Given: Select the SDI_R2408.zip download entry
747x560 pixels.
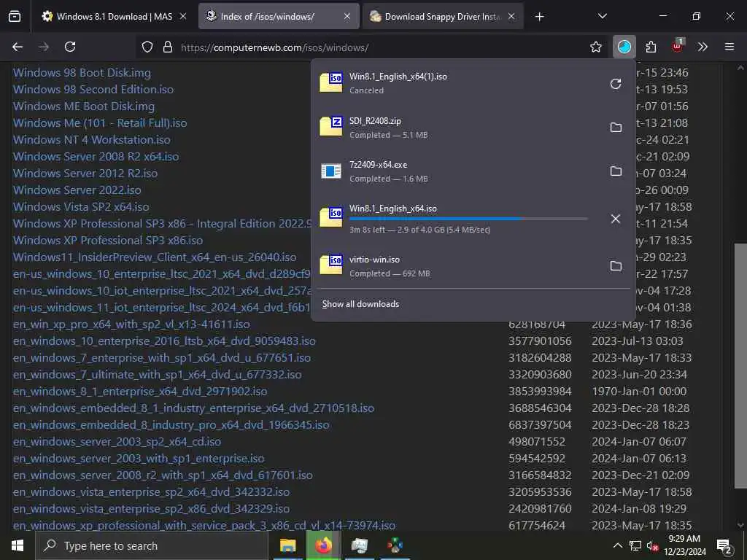Looking at the screenshot, I should coord(457,128).
